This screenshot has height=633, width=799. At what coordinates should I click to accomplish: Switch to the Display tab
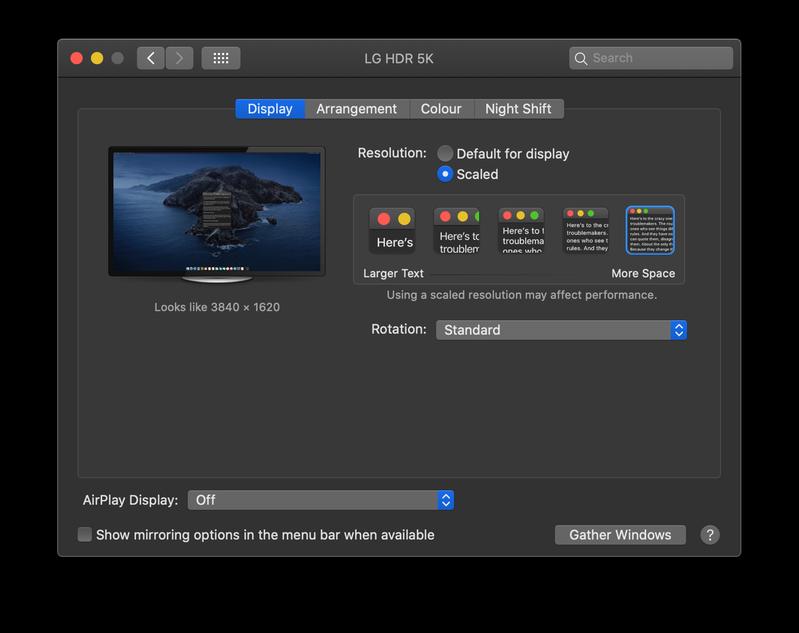270,109
